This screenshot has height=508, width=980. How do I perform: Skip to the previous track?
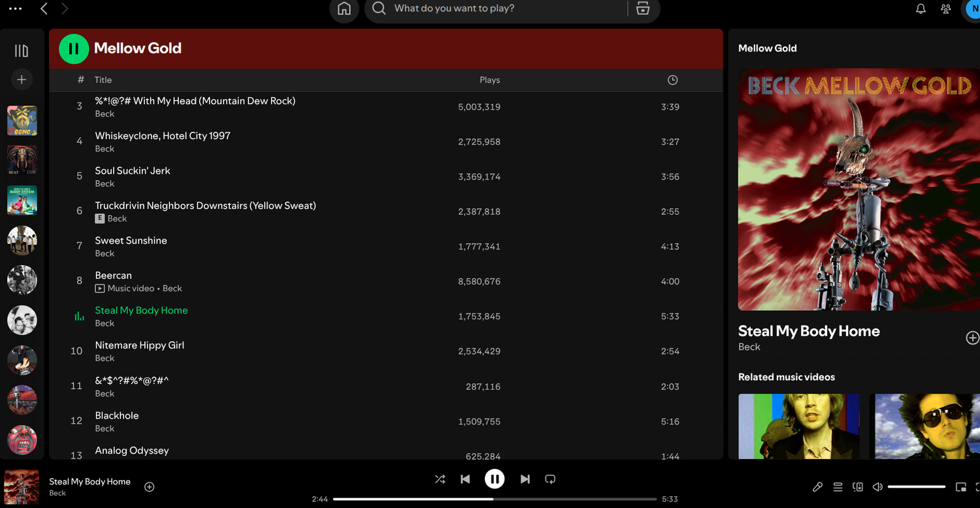click(x=465, y=479)
